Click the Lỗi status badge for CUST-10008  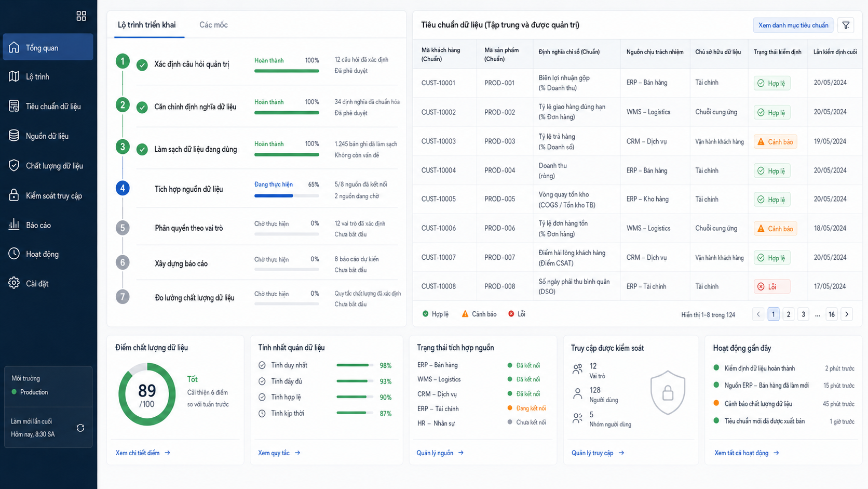[x=772, y=286]
